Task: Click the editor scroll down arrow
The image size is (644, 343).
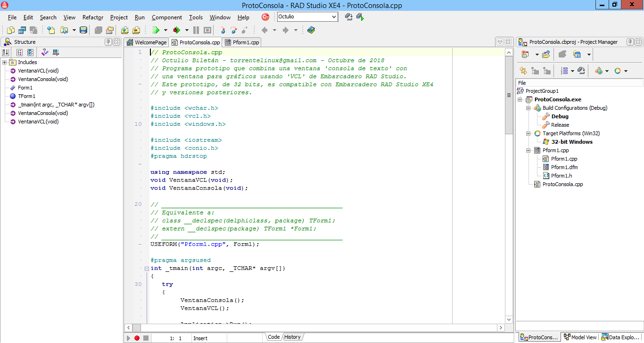Action: coord(509,319)
